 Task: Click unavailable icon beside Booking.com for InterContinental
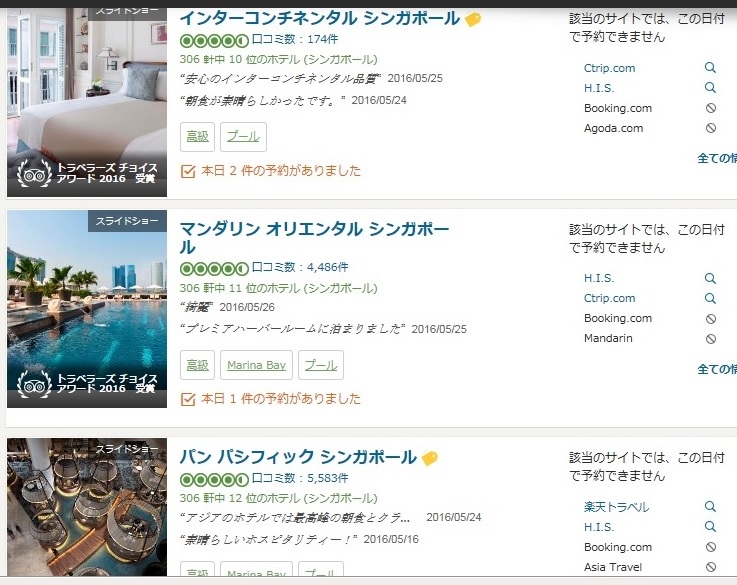[711, 108]
